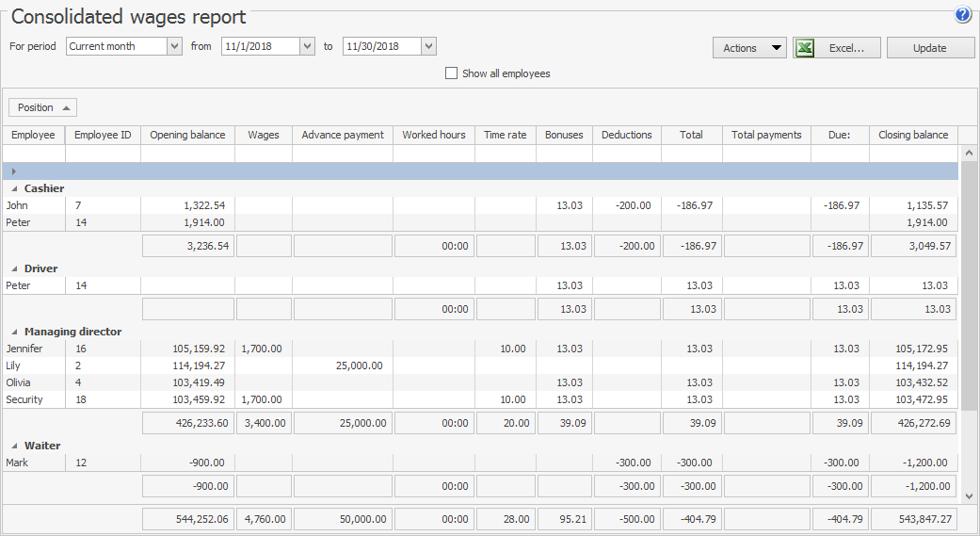
Task: Click the scrollbar down arrow
Action: pos(969,495)
